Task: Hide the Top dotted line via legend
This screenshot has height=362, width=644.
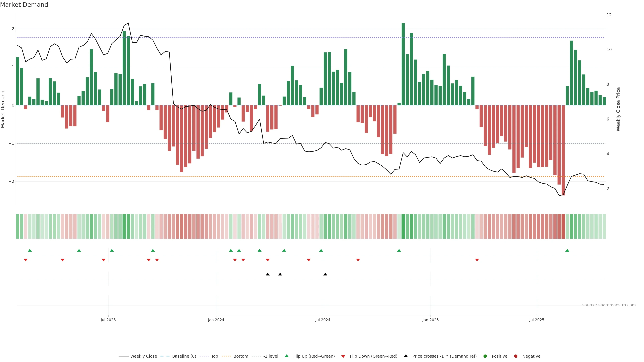Action: [x=214, y=356]
